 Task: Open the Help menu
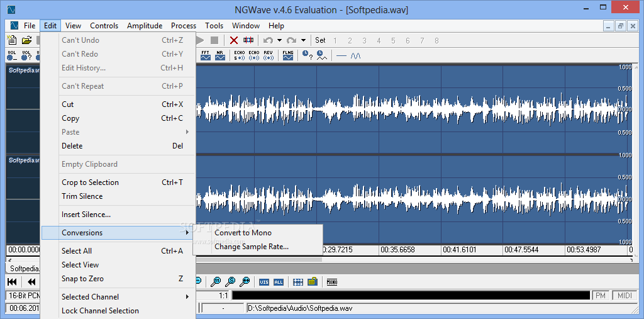277,26
